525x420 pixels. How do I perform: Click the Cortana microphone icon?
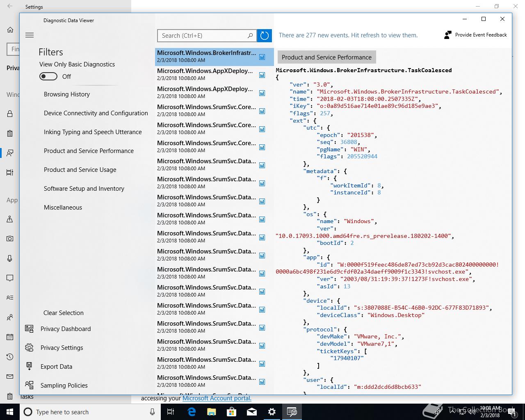tap(153, 412)
